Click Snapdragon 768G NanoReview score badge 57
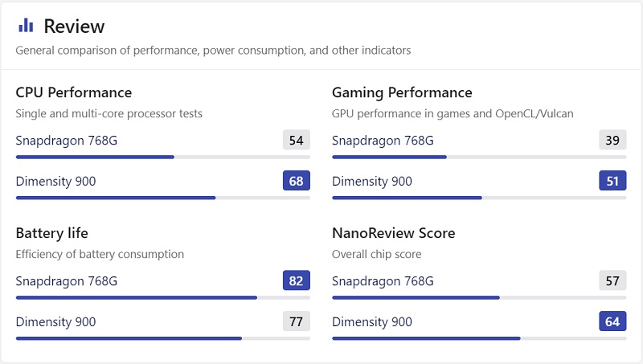 pos(612,280)
